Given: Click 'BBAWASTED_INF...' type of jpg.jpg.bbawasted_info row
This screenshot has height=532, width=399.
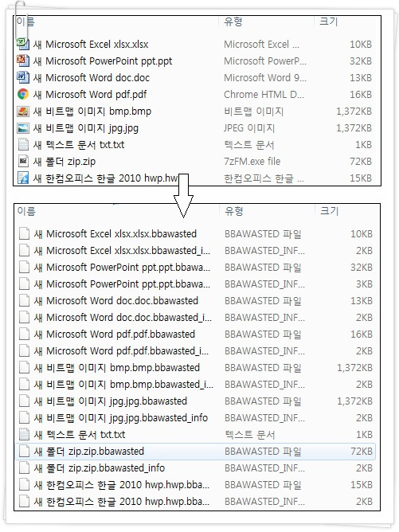Looking at the screenshot, I should 264,417.
